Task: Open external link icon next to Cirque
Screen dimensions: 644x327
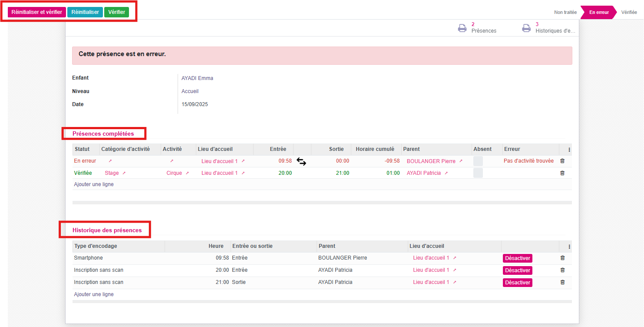Action: (x=187, y=173)
